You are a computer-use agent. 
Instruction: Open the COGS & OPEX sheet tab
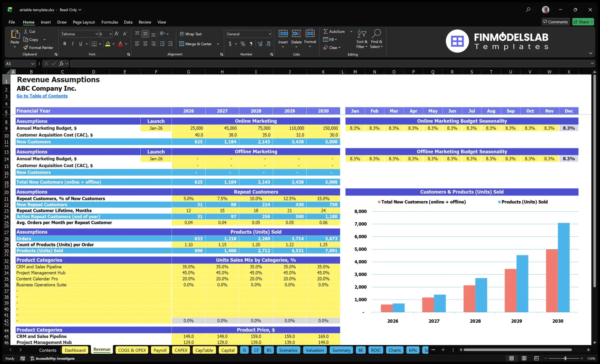pyautogui.click(x=132, y=350)
